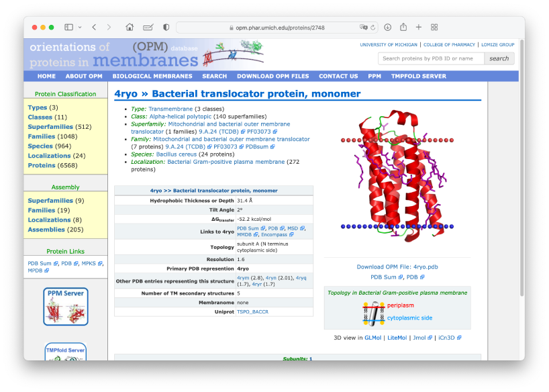549x392 pixels.
Task: Open Species in Protein Classification
Action: (x=40, y=146)
